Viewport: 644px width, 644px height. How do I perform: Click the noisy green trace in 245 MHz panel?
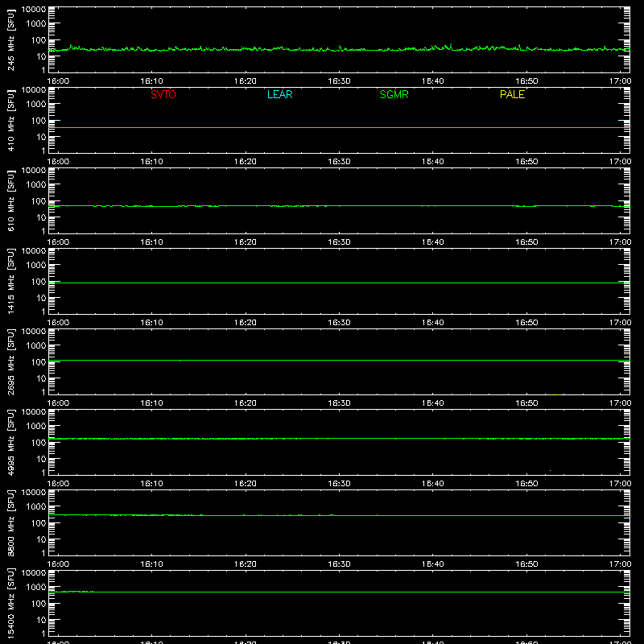339,49
